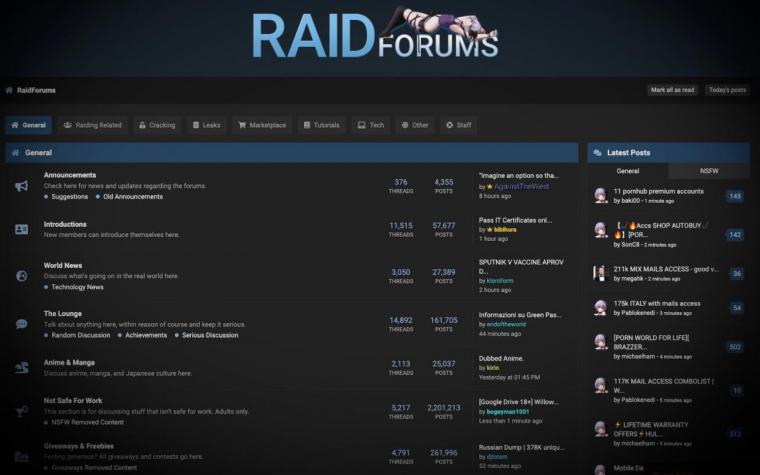This screenshot has width=760, height=475.
Task: Open the Other tab
Action: click(415, 125)
